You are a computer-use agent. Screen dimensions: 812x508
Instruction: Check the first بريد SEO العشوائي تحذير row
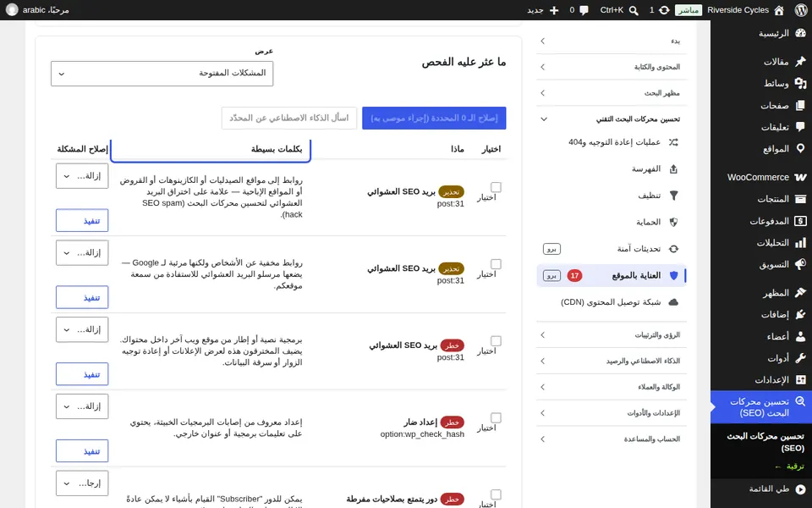tap(497, 187)
